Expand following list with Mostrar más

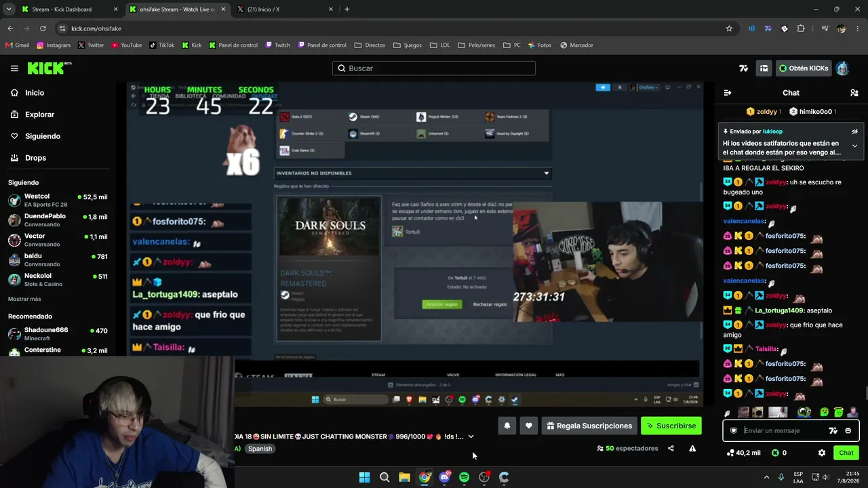tap(24, 299)
